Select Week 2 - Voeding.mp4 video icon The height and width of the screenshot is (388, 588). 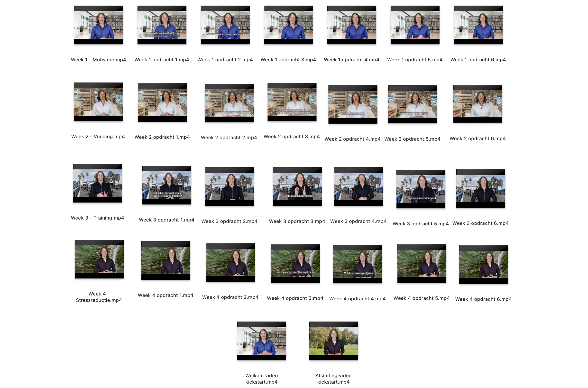98,102
